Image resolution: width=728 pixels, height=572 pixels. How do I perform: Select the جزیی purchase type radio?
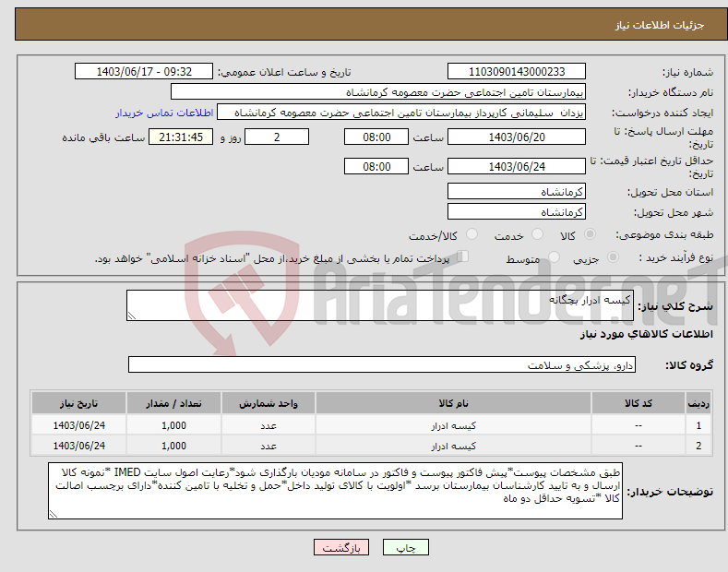(x=613, y=257)
